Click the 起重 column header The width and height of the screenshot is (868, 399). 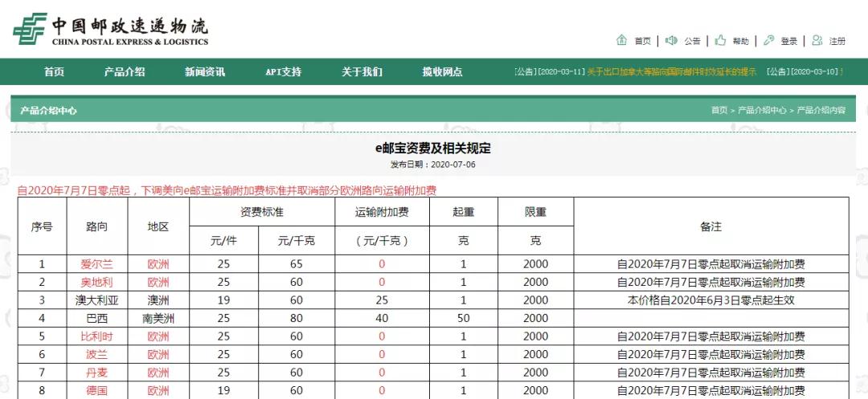(x=464, y=212)
